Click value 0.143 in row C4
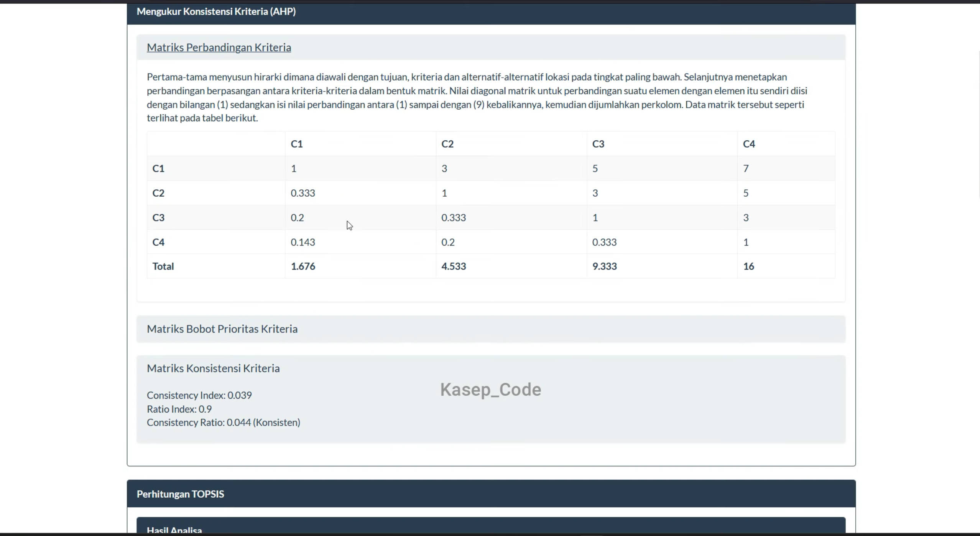Screen dimensions: 980x536 point(303,242)
